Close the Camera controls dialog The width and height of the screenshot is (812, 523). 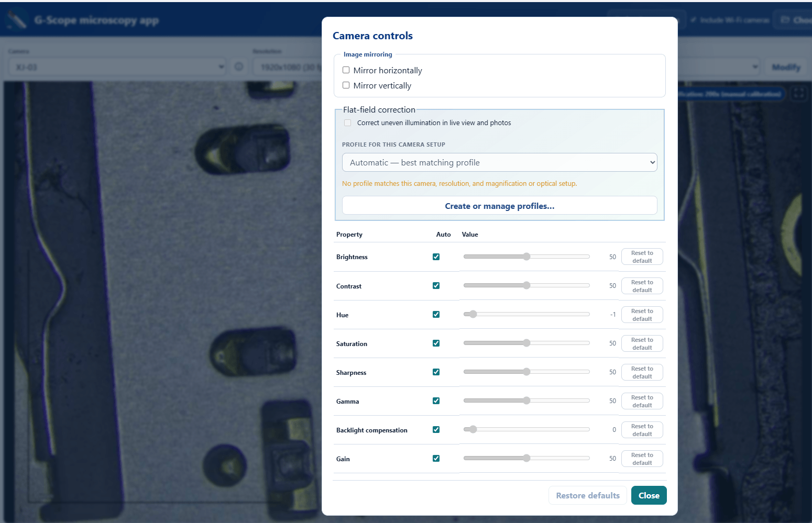[649, 495]
